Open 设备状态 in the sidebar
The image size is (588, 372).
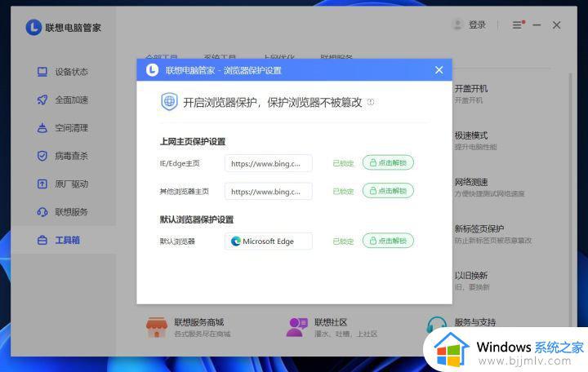point(63,72)
